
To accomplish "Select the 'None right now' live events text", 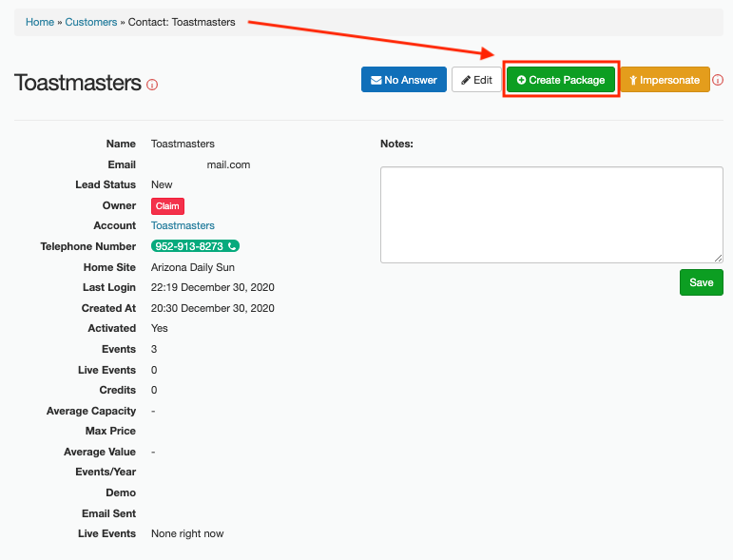I will 187,533.
